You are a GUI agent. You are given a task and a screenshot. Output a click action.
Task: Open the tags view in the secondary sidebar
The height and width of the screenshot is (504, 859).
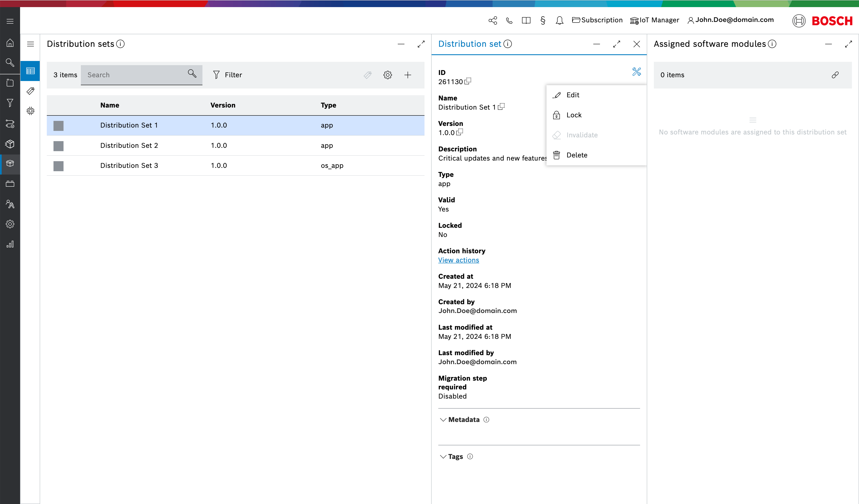pyautogui.click(x=30, y=91)
